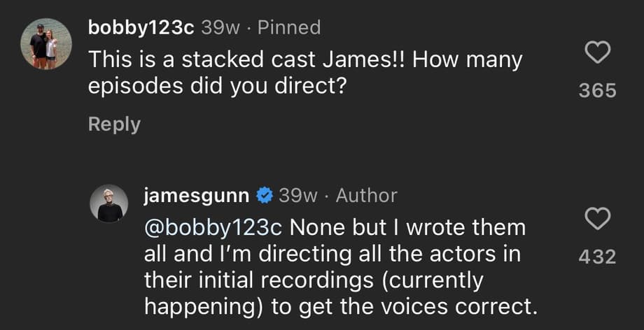Follow the @bobby123c mention in the reply
This screenshot has height=330, width=644.
[x=213, y=228]
